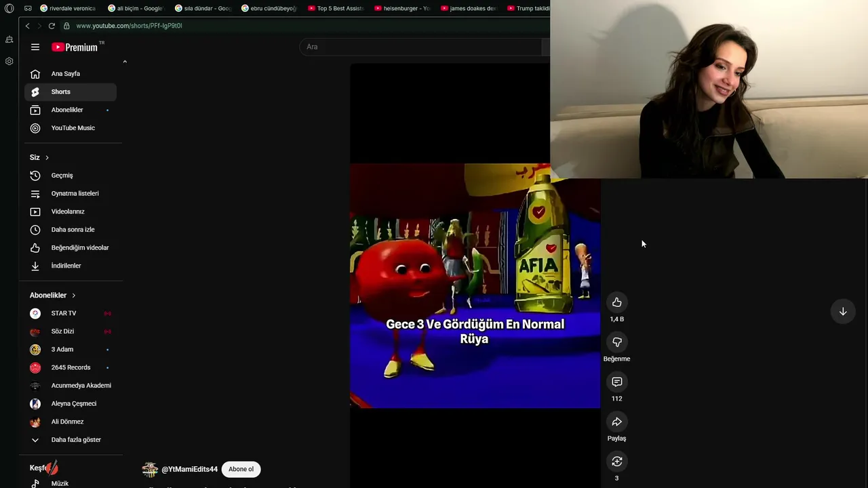Screen dimensions: 868x488
Task: Share the short via Paylaş
Action: pyautogui.click(x=616, y=422)
